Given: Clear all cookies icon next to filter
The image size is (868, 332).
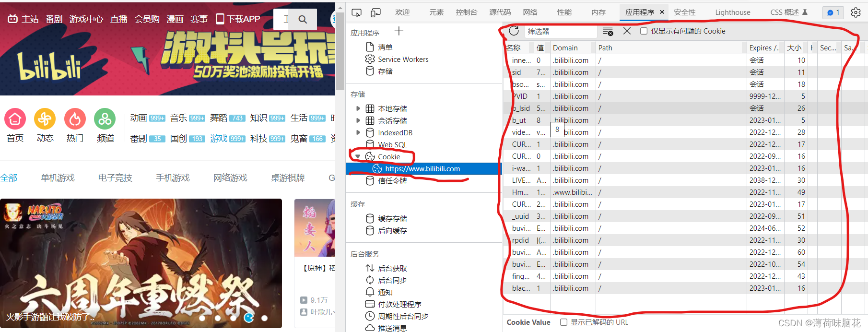Looking at the screenshot, I should tap(608, 31).
